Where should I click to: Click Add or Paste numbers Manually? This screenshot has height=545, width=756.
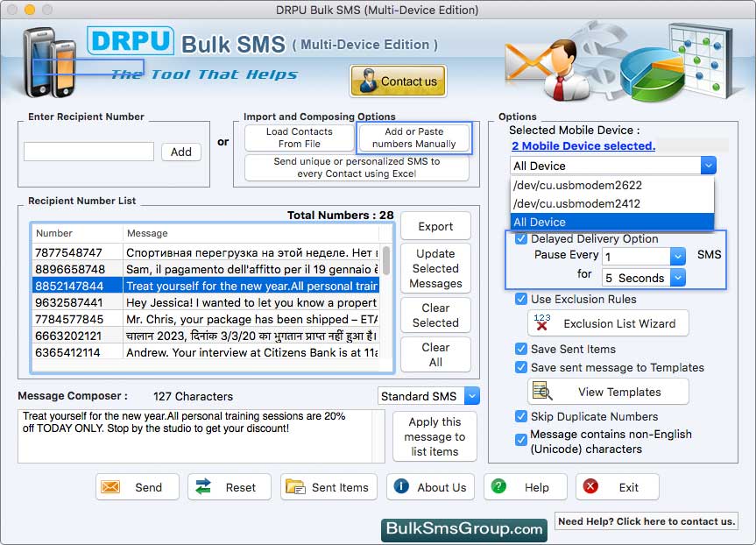(413, 138)
